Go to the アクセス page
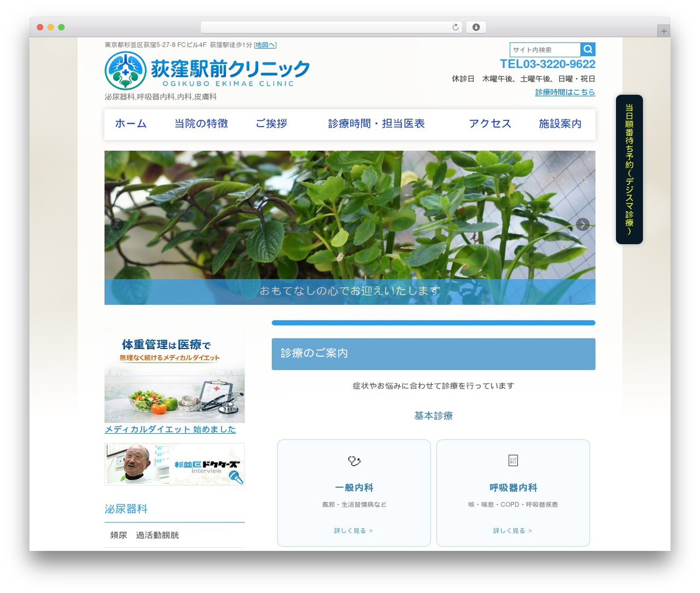Screen dimensions: 700x593 [490, 124]
